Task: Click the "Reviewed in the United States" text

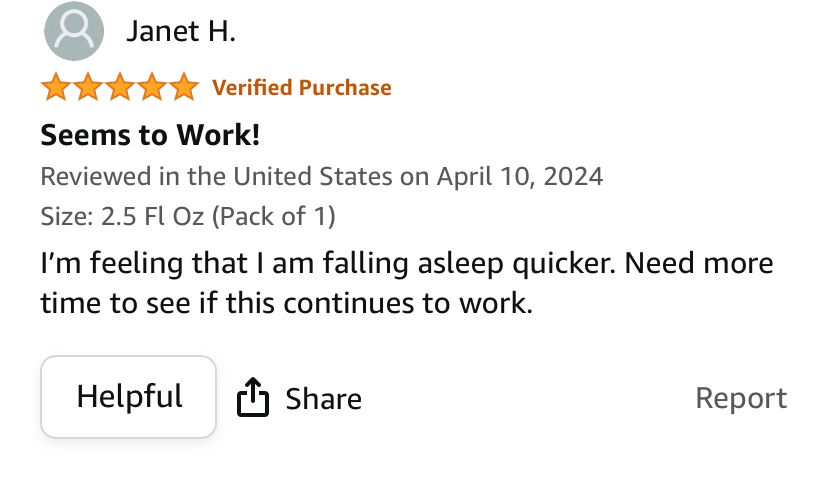Action: (216, 177)
